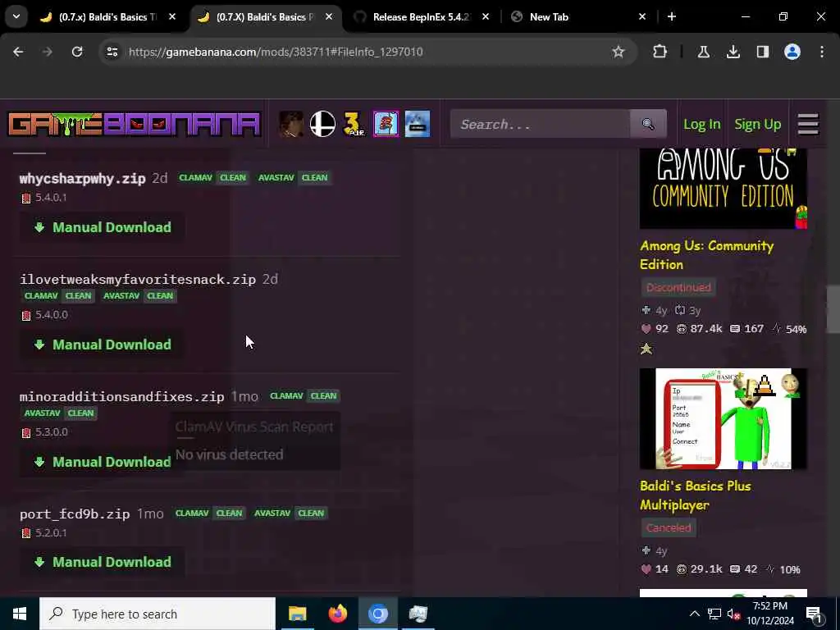Toggle the browser side panel
The height and width of the screenshot is (630, 840).
tap(763, 52)
